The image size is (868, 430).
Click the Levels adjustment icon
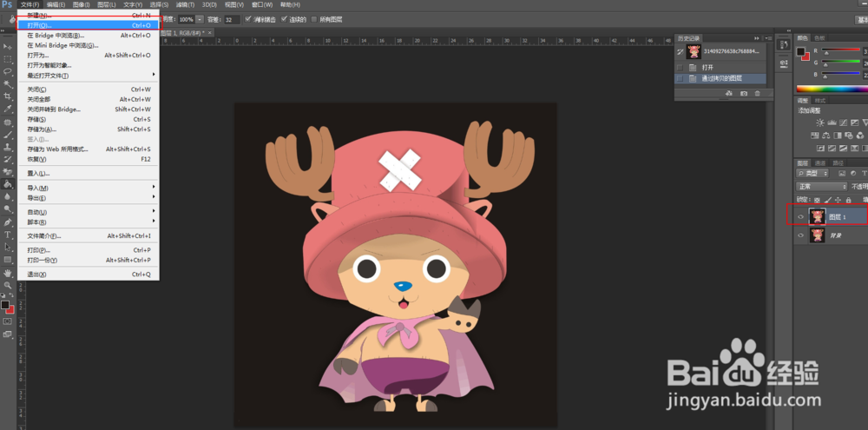tap(832, 122)
